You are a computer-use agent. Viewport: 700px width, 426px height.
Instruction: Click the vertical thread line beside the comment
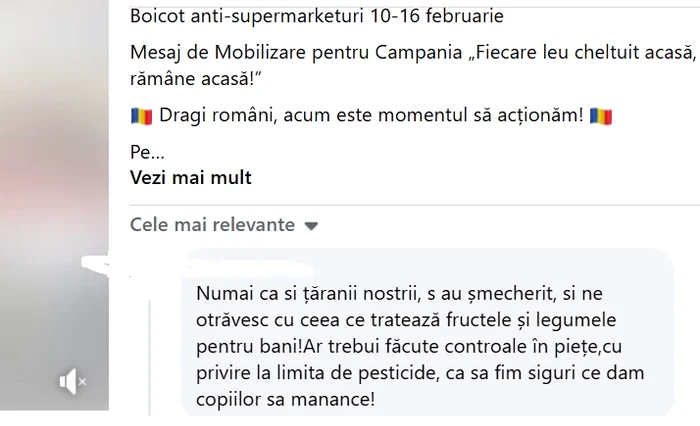click(148, 350)
